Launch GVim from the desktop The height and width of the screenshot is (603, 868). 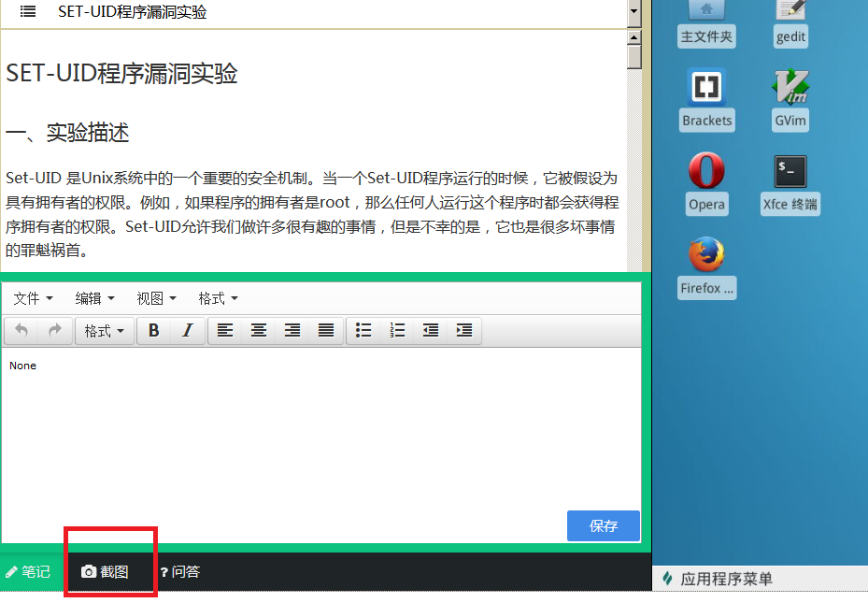pyautogui.click(x=790, y=100)
